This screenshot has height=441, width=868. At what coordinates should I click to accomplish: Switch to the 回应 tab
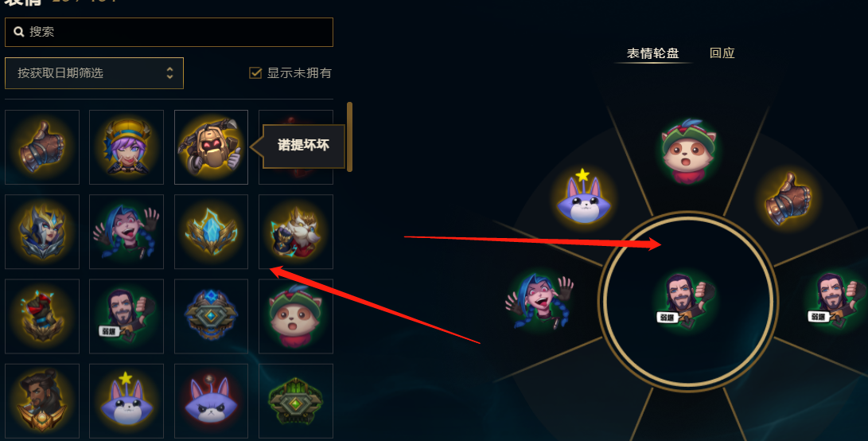pos(722,53)
